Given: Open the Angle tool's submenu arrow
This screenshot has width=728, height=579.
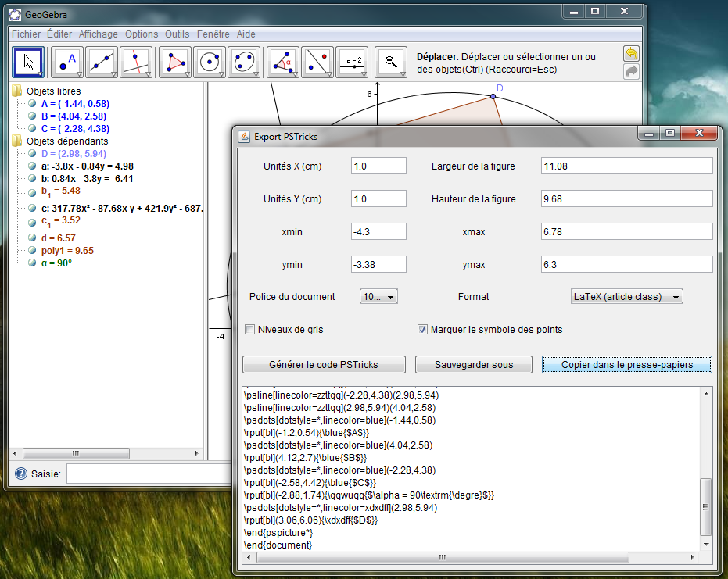Looking at the screenshot, I should [x=296, y=74].
